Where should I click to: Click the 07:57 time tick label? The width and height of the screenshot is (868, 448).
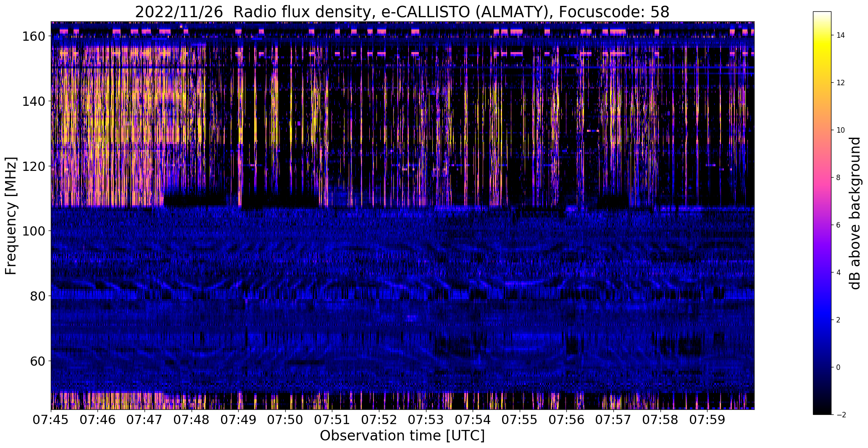[614, 419]
